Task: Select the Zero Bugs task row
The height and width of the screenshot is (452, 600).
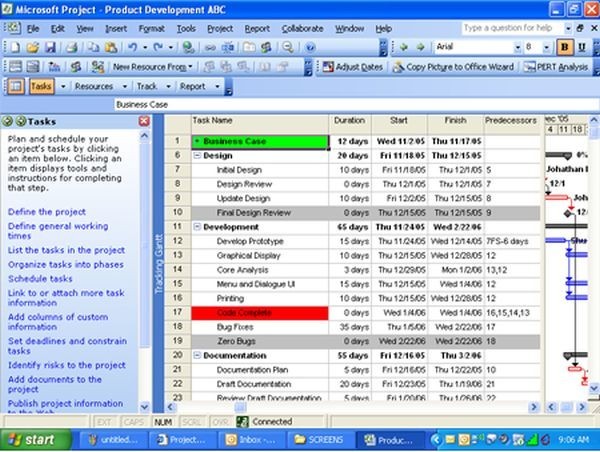Action: [352, 341]
